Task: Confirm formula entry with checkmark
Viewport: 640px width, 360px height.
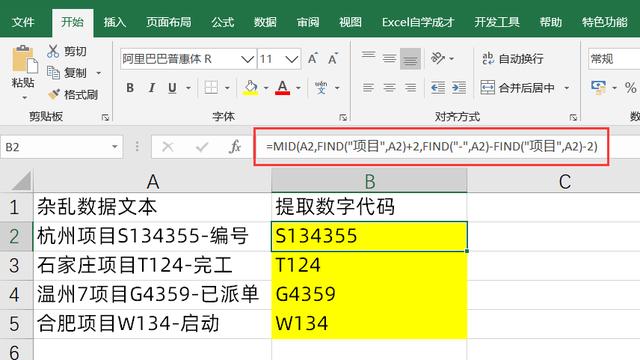Action: (202, 147)
